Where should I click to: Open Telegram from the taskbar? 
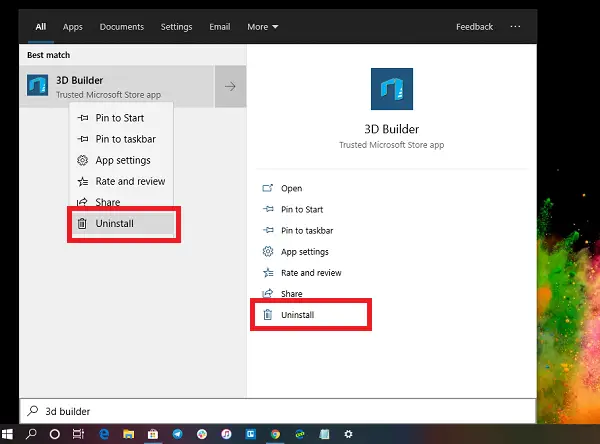[x=178, y=434]
